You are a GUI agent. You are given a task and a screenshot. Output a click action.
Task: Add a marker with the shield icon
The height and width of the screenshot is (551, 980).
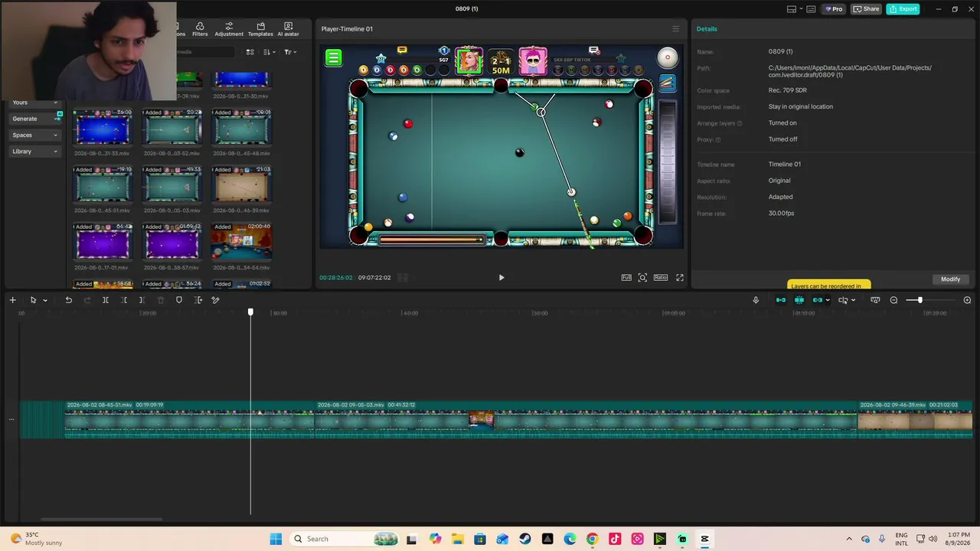pyautogui.click(x=179, y=300)
